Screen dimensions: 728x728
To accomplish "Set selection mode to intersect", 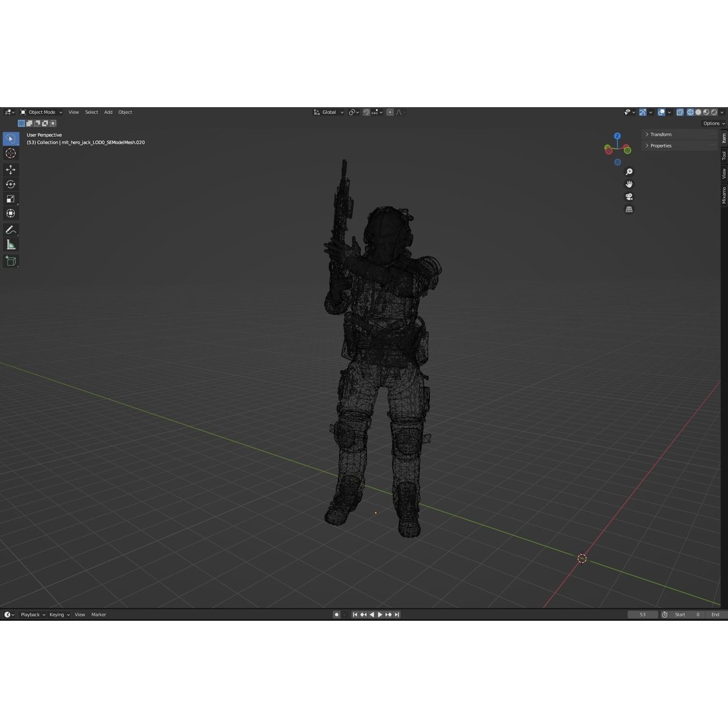I will click(53, 123).
